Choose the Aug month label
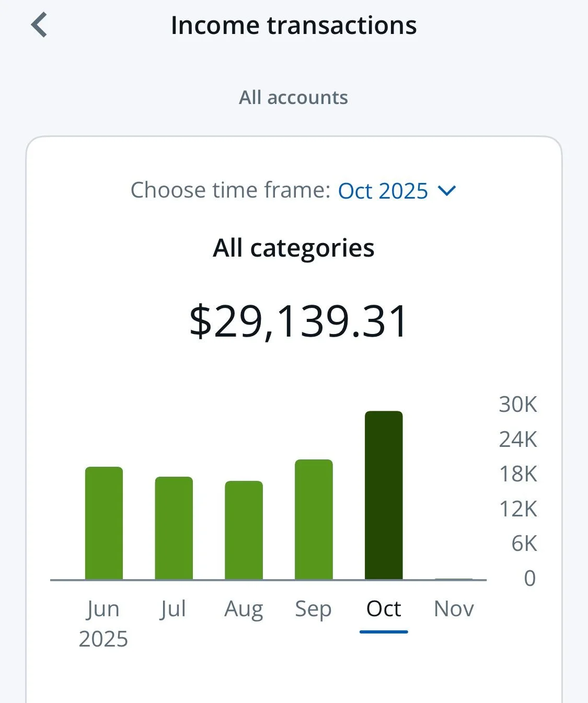The height and width of the screenshot is (703, 588). pyautogui.click(x=244, y=609)
